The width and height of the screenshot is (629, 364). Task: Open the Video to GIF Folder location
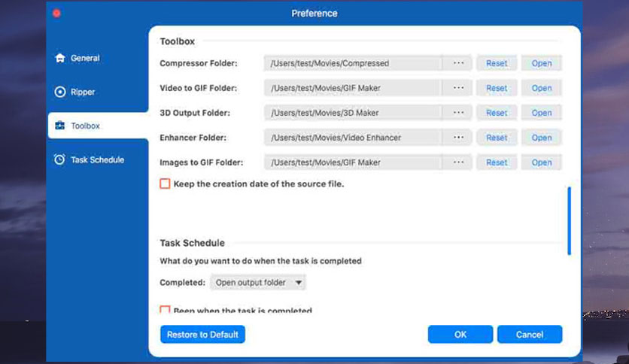coord(542,88)
